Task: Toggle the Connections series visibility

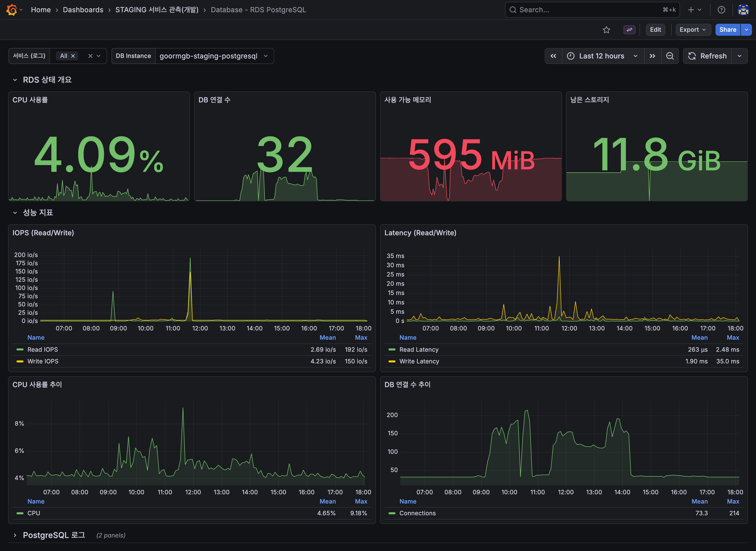Action: (417, 513)
